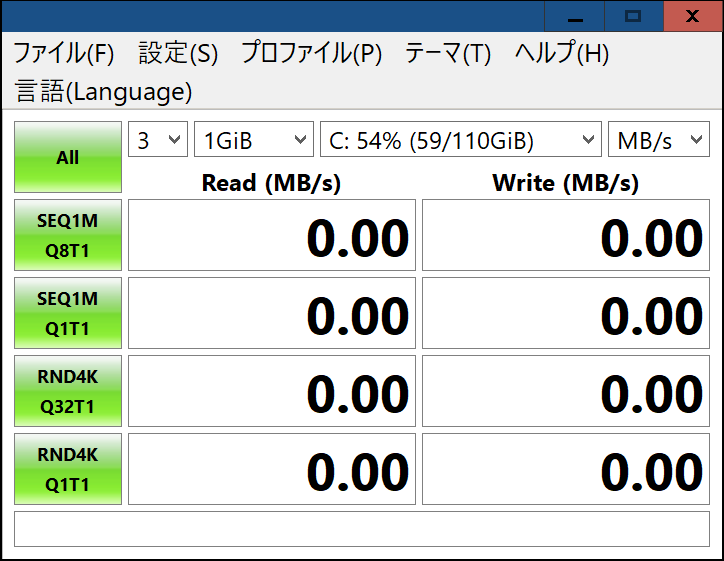Run the SEQ1M Q8T1 test
The width and height of the screenshot is (724, 561).
point(68,235)
